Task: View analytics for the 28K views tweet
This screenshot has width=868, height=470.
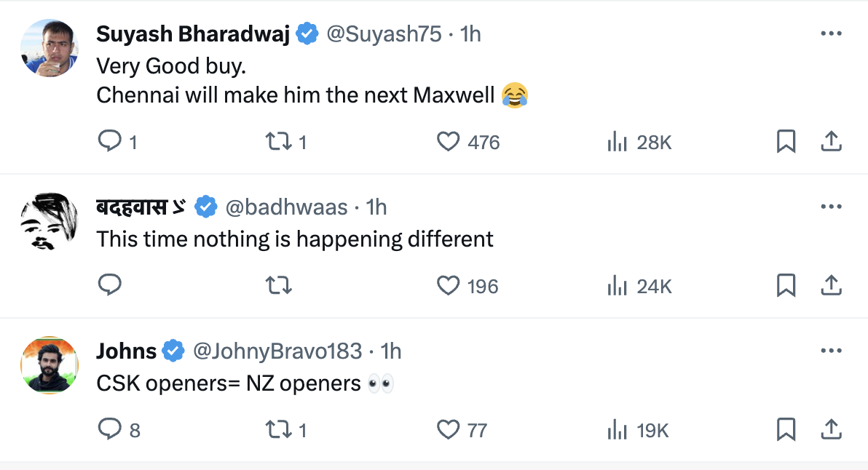Action: (618, 141)
